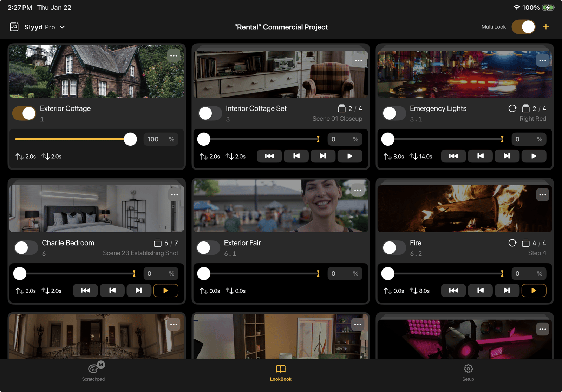Click Exterior Cottage fade-out time 2.0s
562x392 pixels.
[51, 157]
